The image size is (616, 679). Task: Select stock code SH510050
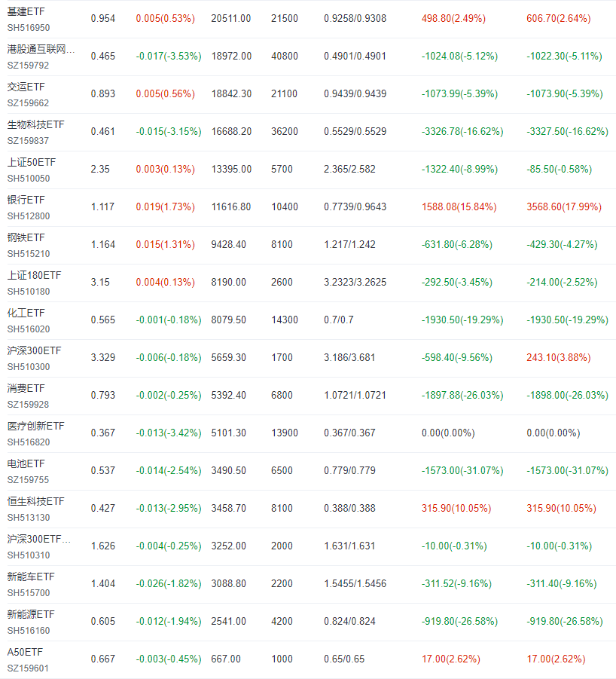click(29, 179)
